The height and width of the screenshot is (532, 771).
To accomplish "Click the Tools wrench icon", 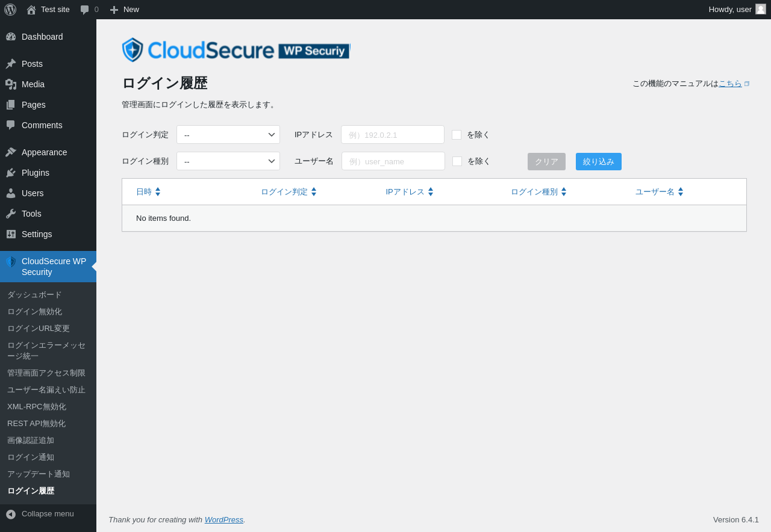I will 11,214.
